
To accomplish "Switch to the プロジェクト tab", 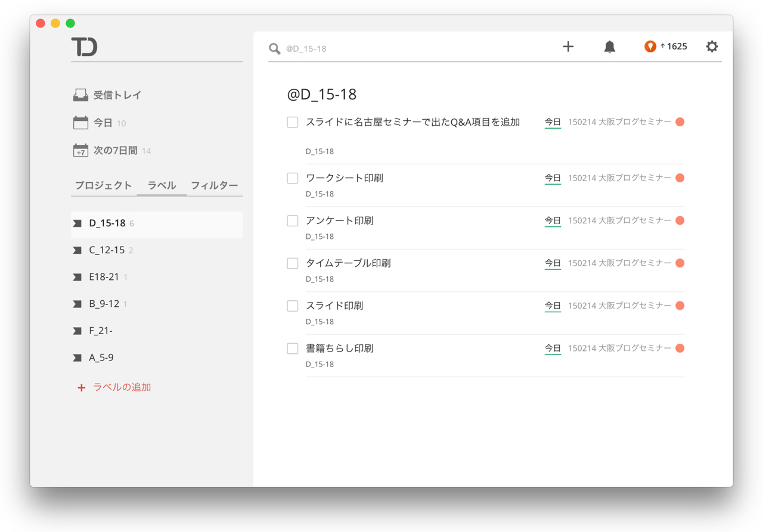I will click(x=103, y=185).
